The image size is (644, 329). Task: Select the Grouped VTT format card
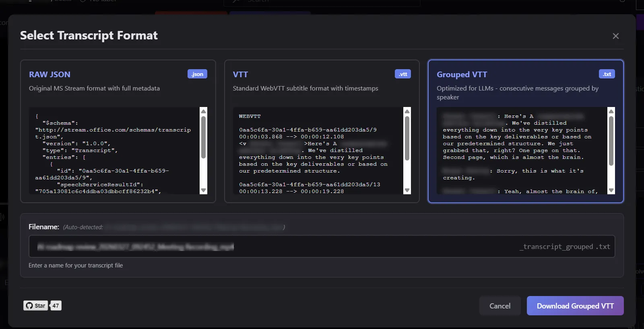pos(526,131)
